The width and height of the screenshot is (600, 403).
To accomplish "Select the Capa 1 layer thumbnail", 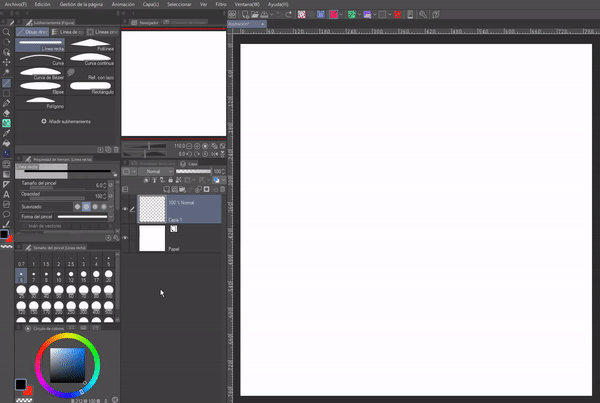I will [151, 208].
